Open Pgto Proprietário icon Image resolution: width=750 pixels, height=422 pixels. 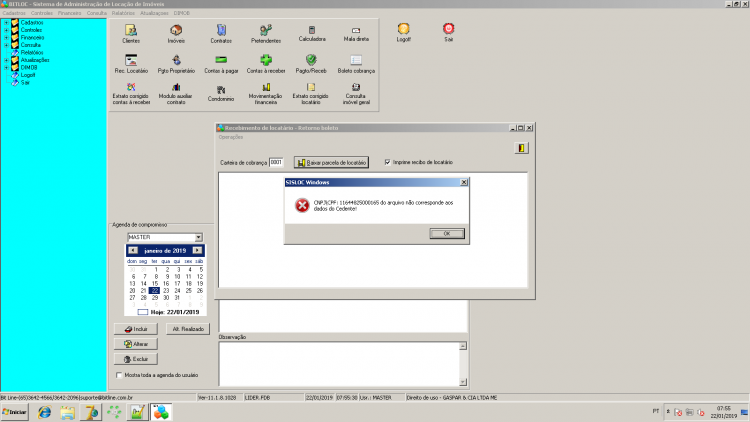tap(176, 64)
